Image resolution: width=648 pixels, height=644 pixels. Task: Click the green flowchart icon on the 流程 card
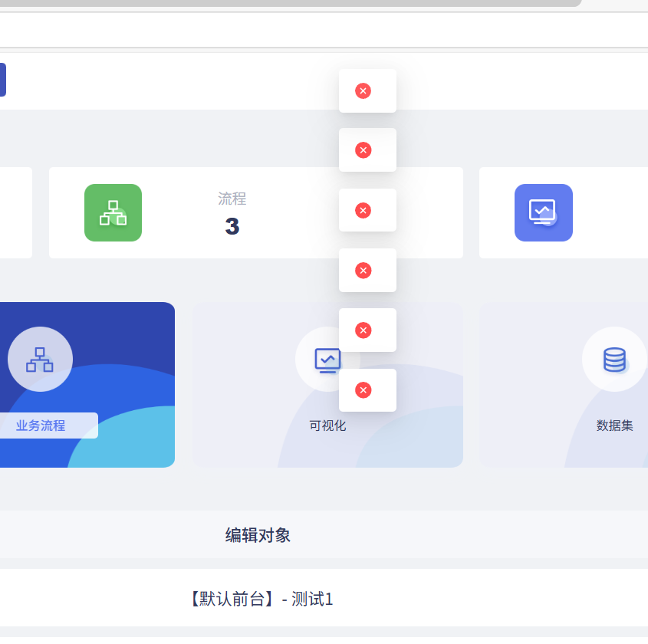tap(113, 212)
